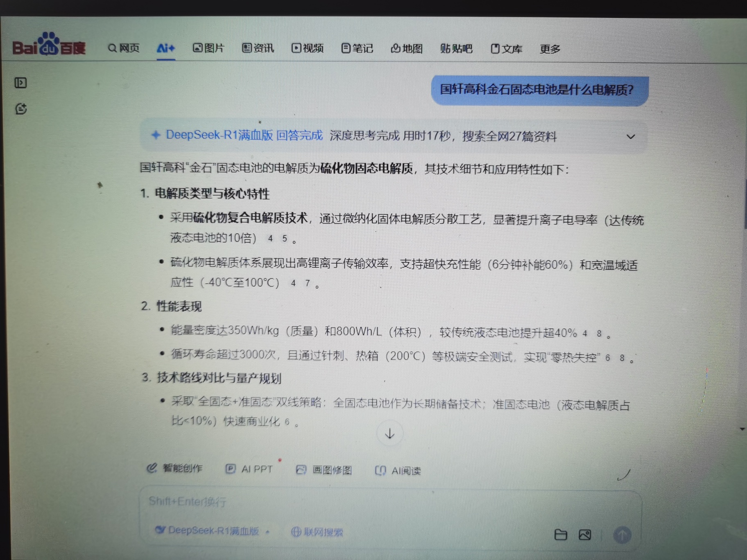This screenshot has width=747, height=560.
Task: Open the 资讯 tab
Action: (x=258, y=48)
